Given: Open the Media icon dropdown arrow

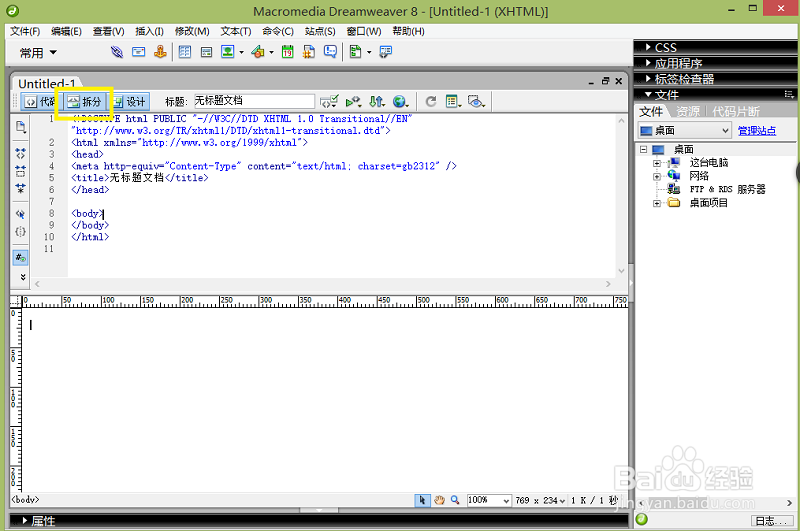Looking at the screenshot, I should coord(271,52).
